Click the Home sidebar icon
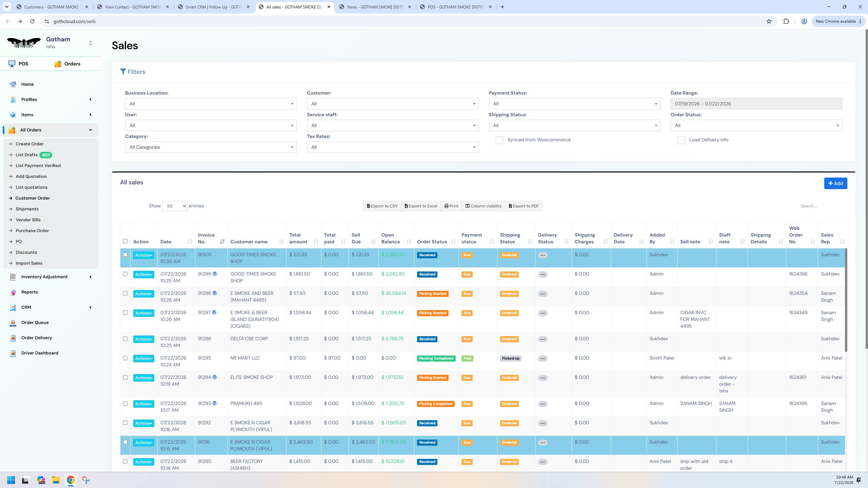This screenshot has height=488, width=868. (x=13, y=84)
